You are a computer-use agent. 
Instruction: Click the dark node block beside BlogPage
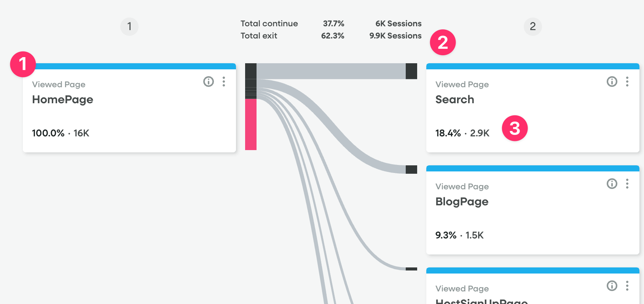pyautogui.click(x=411, y=170)
